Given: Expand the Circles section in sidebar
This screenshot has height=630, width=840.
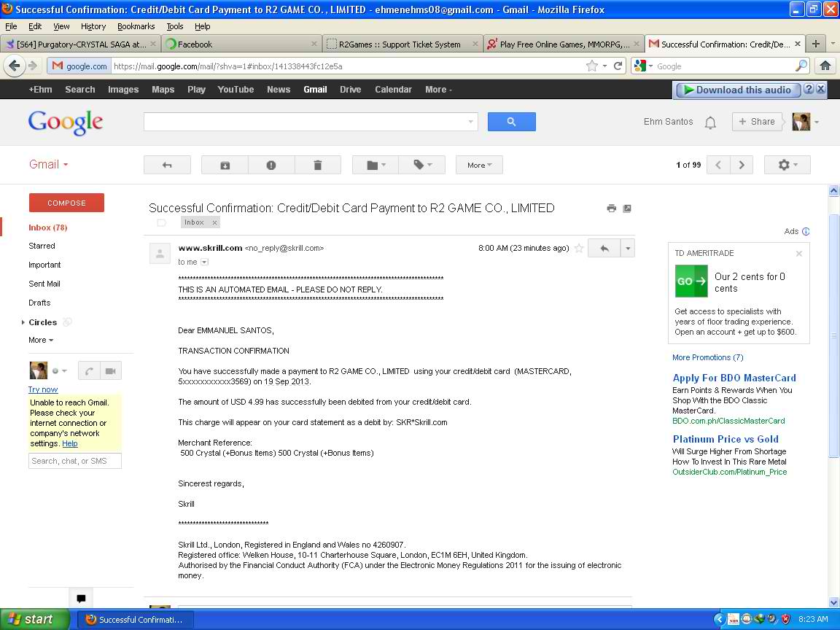Looking at the screenshot, I should pos(23,322).
